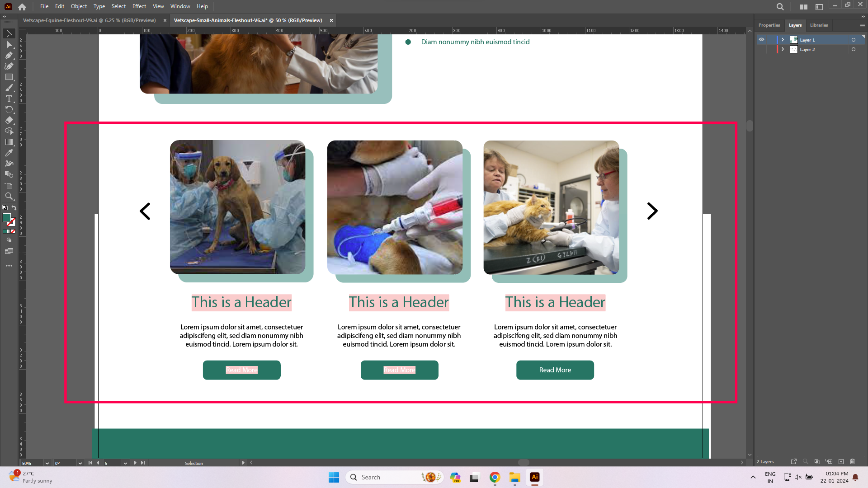Open Chrome from the taskbar
Image resolution: width=868 pixels, height=488 pixels.
click(495, 477)
